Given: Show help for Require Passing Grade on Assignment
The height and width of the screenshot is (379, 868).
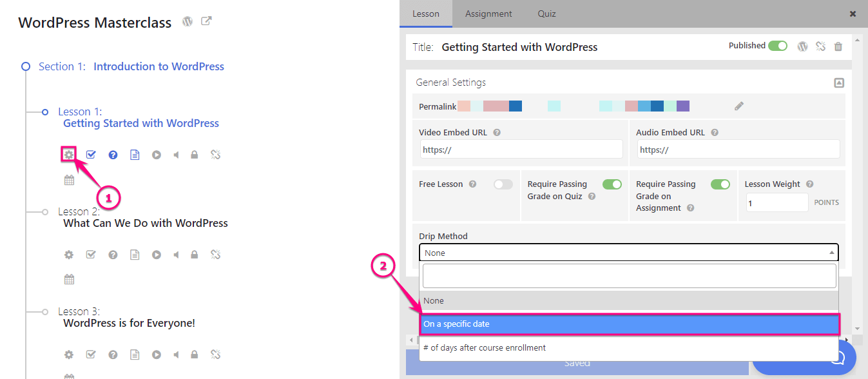Looking at the screenshot, I should tap(690, 208).
